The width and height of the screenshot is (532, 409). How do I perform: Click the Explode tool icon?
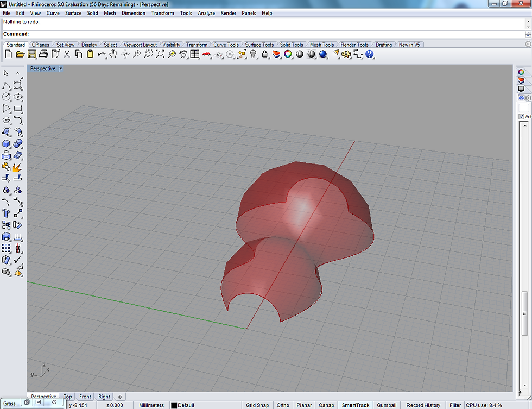coord(18,167)
